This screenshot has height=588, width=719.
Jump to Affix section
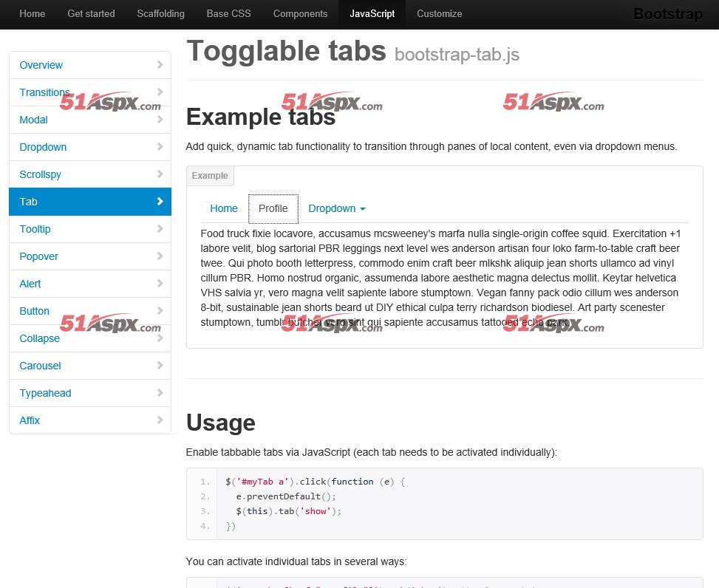pyautogui.click(x=90, y=420)
